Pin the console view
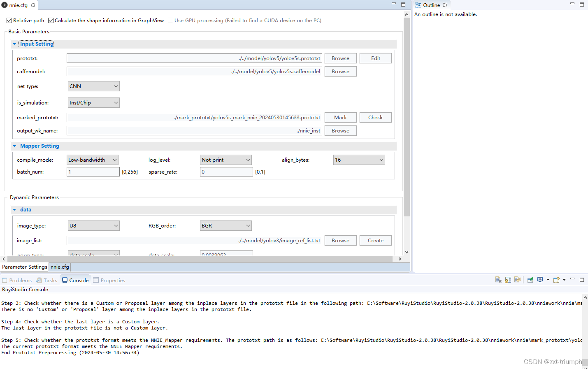588x369 pixels. pos(530,280)
